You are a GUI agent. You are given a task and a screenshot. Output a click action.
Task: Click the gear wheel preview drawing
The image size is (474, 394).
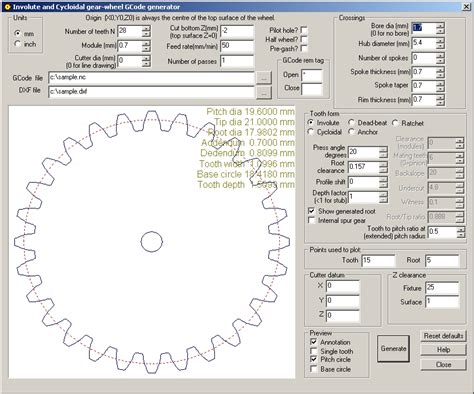click(x=152, y=242)
